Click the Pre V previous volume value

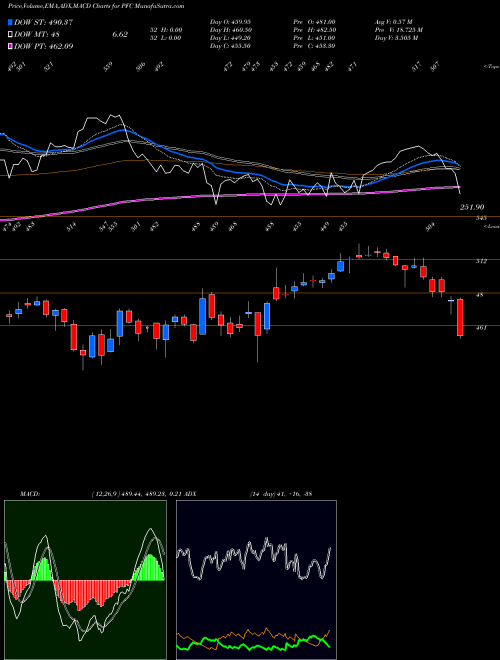[399, 30]
